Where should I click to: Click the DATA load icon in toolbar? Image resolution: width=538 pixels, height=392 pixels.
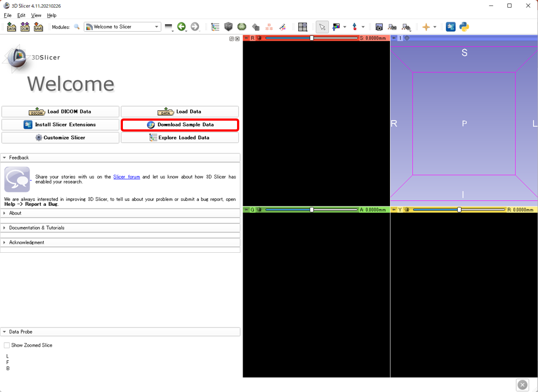[11, 27]
